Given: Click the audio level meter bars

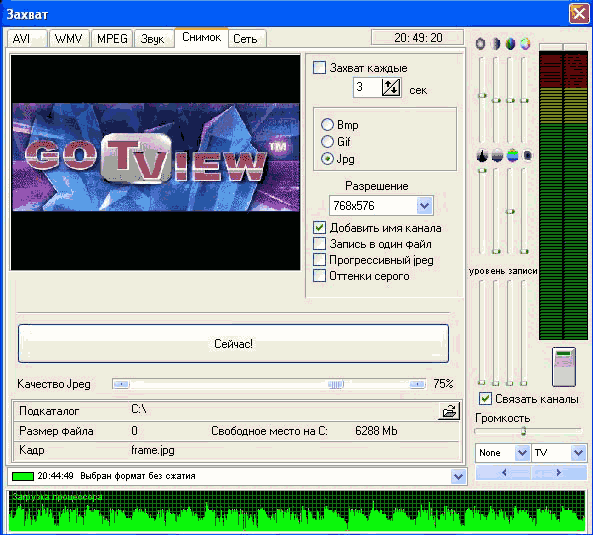Looking at the screenshot, I should click(563, 195).
